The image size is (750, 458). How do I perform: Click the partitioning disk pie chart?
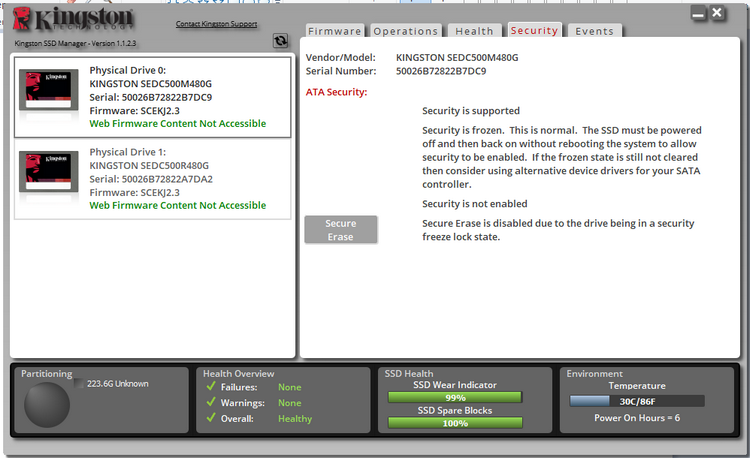[47, 404]
